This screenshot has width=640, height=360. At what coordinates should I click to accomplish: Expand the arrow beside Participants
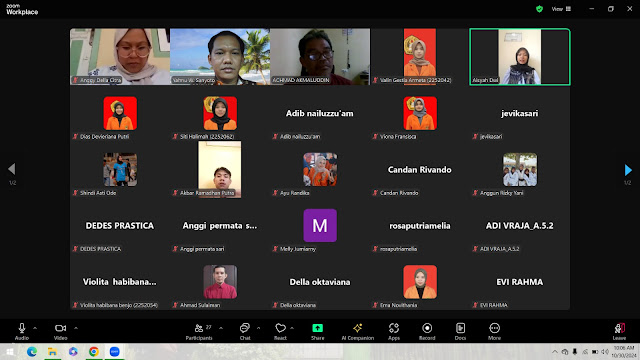[221, 328]
